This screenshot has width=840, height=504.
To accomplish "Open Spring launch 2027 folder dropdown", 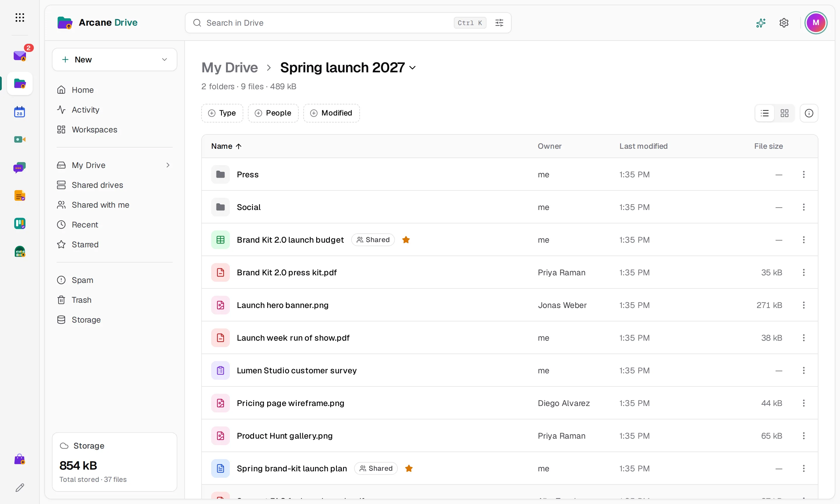I will [412, 68].
